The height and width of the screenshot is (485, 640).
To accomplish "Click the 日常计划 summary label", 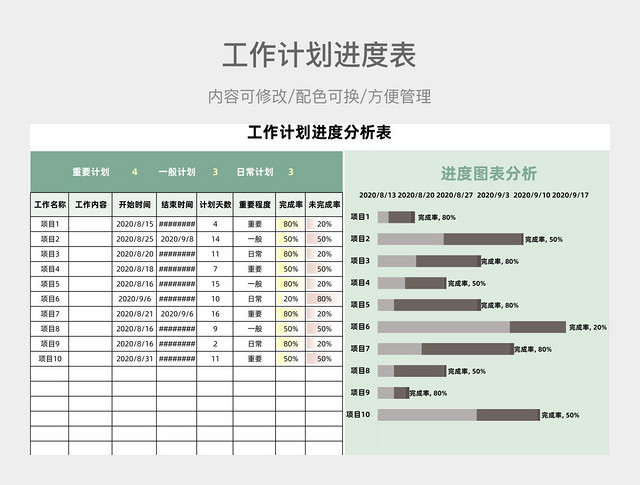I will pyautogui.click(x=255, y=172).
